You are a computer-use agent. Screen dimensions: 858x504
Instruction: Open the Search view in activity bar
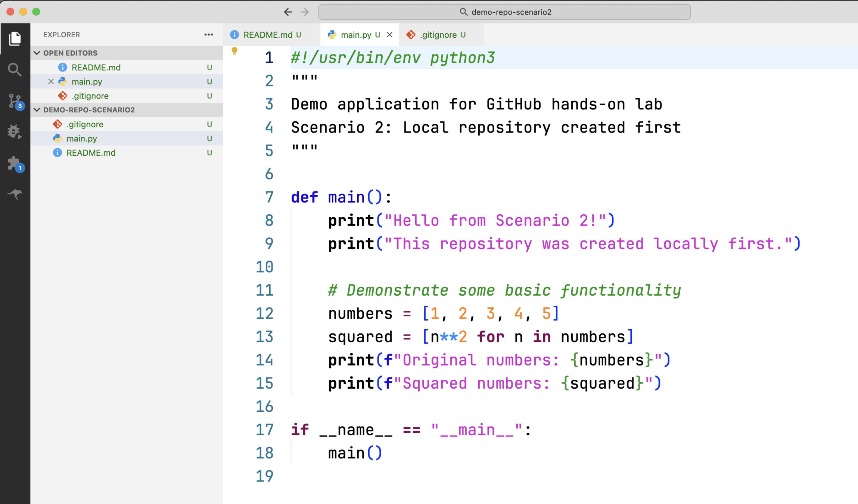coord(15,69)
